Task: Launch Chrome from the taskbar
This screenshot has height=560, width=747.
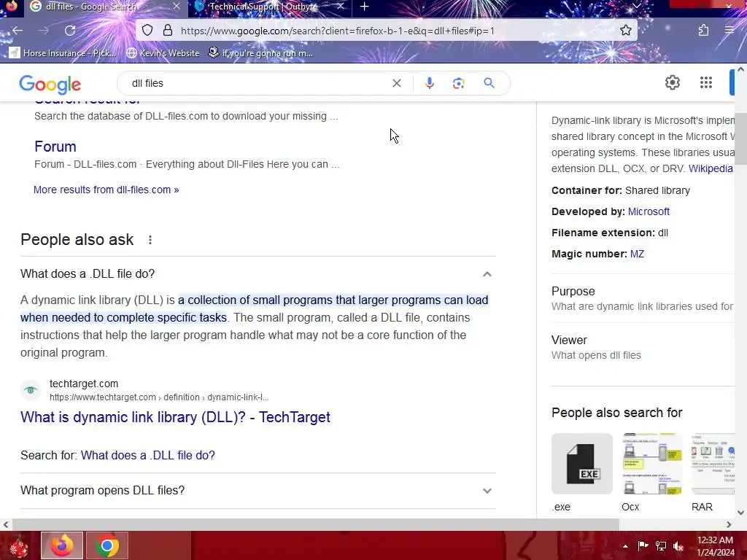Action: [107, 545]
